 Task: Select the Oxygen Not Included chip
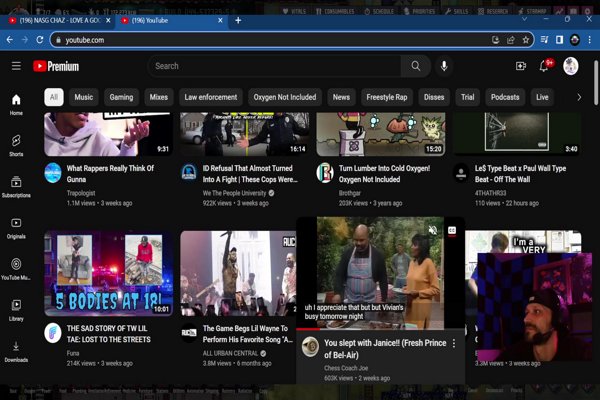click(285, 97)
